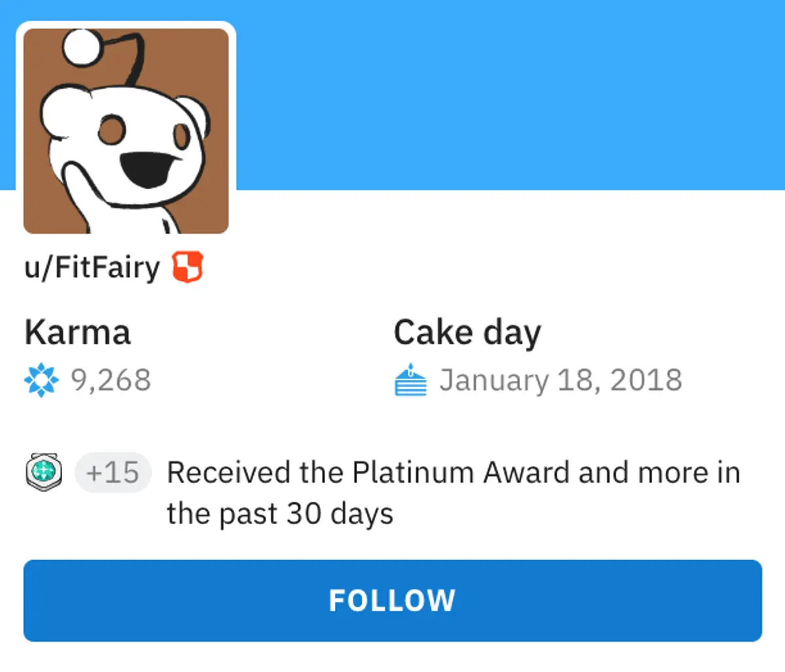This screenshot has height=672, width=785.
Task: Select the Karma heading label
Action: [77, 332]
